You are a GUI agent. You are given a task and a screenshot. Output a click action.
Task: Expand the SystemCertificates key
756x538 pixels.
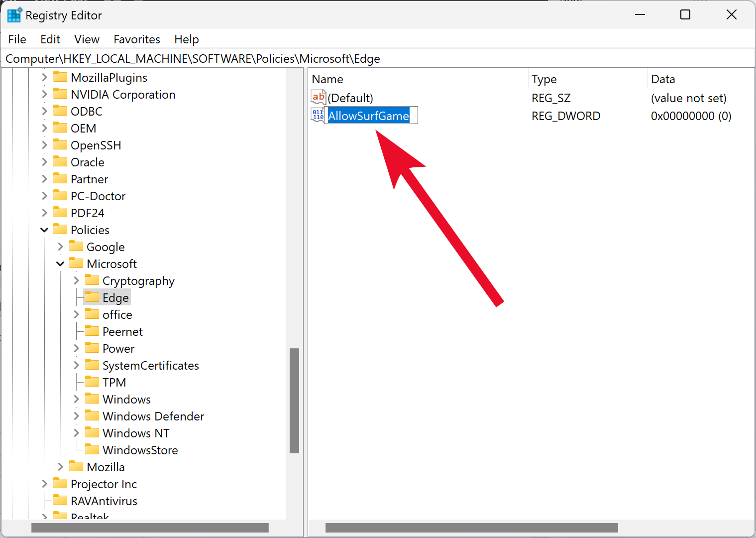pos(76,365)
